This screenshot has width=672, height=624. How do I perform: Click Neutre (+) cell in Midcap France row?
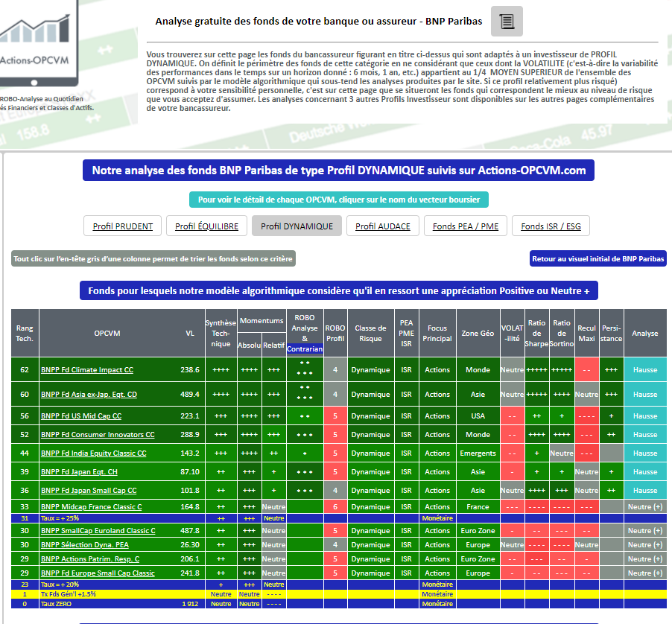(x=645, y=506)
